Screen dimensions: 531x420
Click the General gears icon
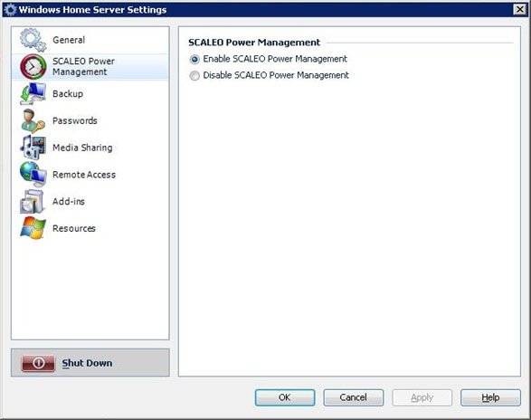33,40
